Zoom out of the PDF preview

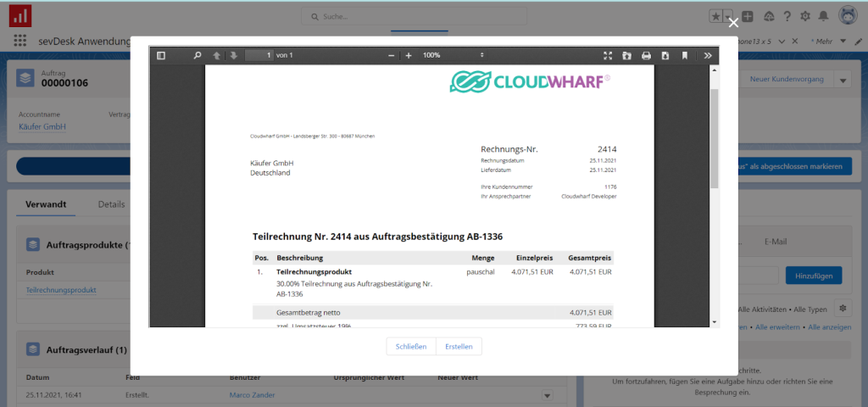(x=392, y=56)
